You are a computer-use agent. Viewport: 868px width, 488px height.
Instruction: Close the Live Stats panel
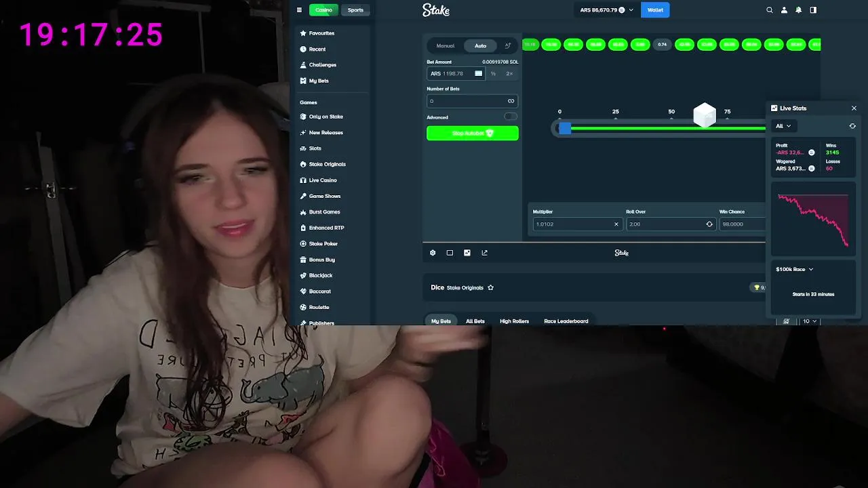[854, 108]
